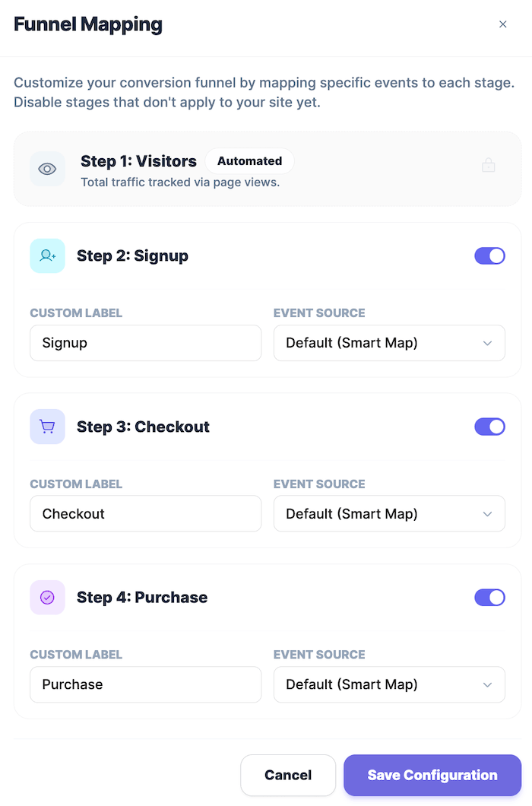This screenshot has width=532, height=806.
Task: Open the Purchase event source selector
Action: click(x=389, y=684)
